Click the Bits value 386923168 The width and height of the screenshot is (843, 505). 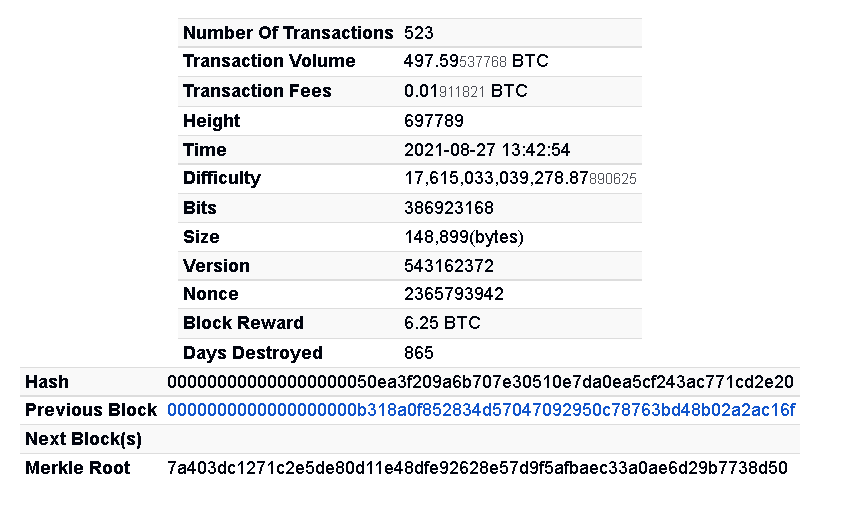[449, 208]
